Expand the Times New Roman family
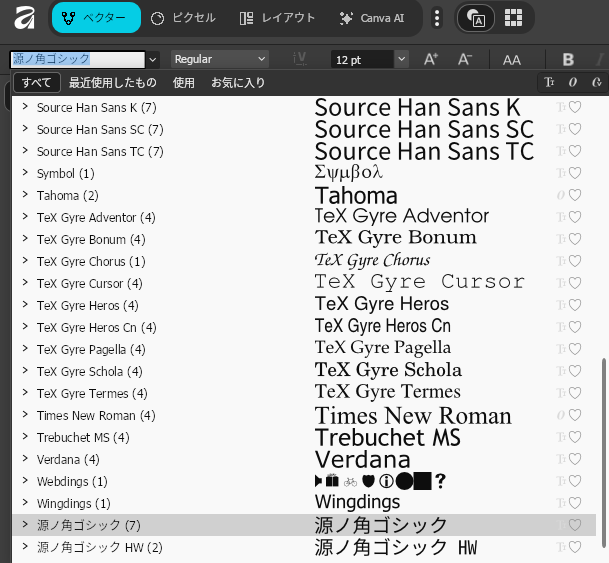Image resolution: width=609 pixels, height=563 pixels. pos(25,415)
